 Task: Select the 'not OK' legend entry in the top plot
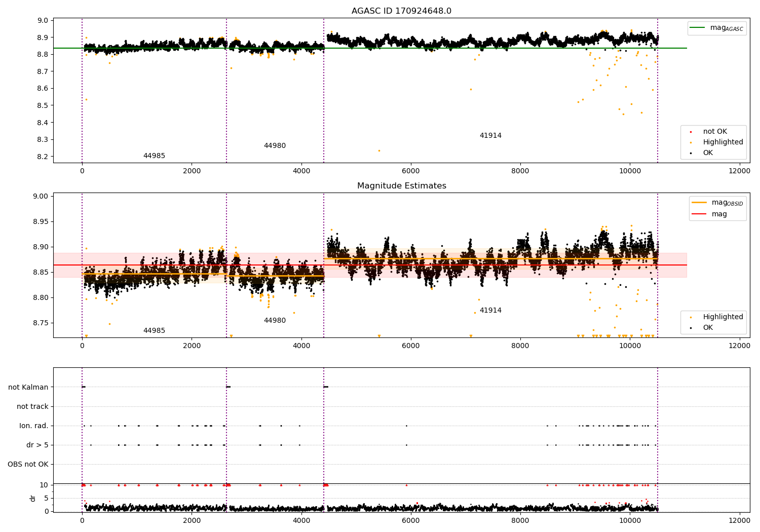click(x=708, y=132)
